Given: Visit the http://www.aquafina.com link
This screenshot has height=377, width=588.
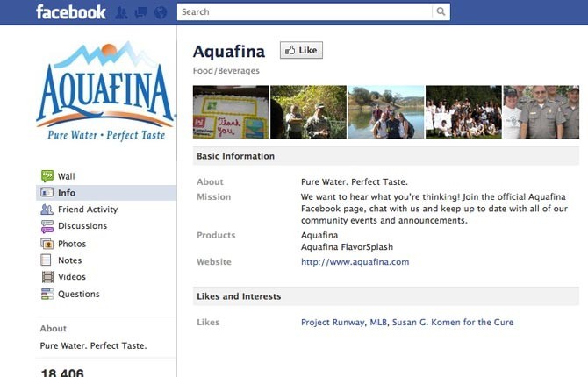Looking at the screenshot, I should tap(355, 262).
